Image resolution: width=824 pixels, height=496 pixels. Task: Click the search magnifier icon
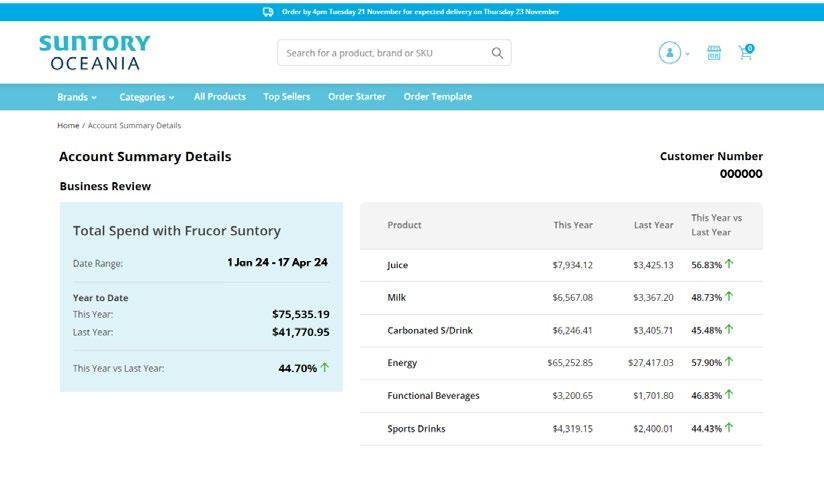point(497,53)
